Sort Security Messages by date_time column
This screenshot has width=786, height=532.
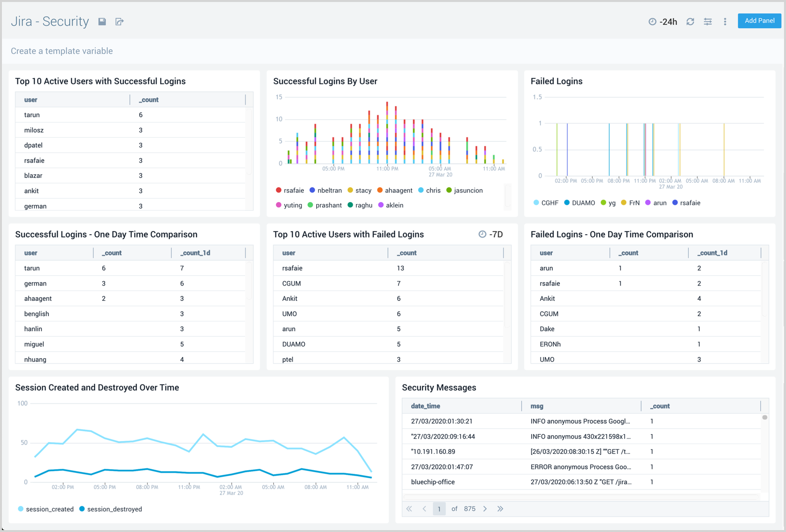(425, 406)
